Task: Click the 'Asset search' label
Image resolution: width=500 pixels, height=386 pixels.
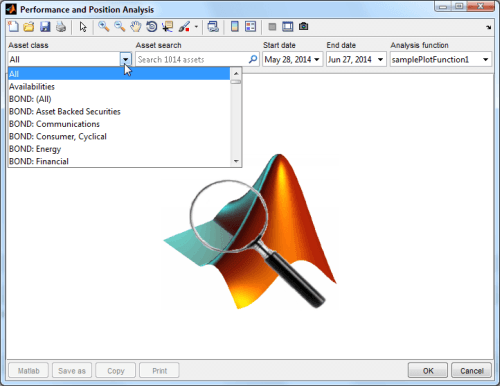Action: click(158, 45)
